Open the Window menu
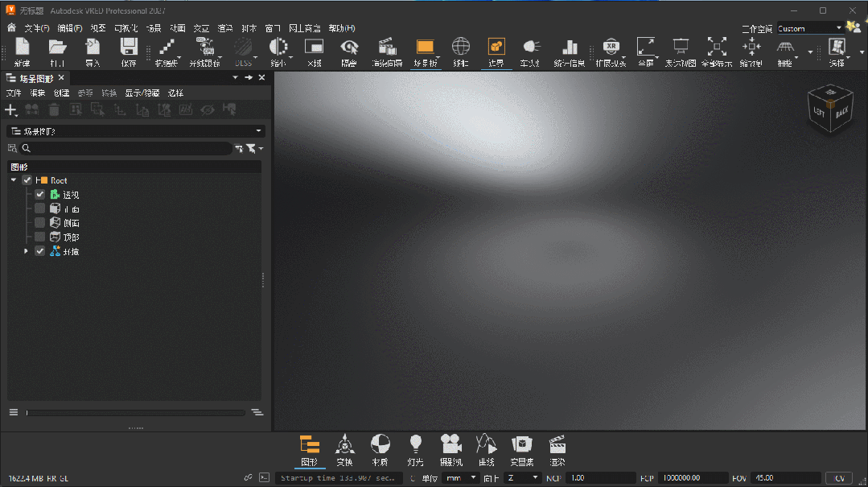The image size is (868, 487). (x=273, y=28)
